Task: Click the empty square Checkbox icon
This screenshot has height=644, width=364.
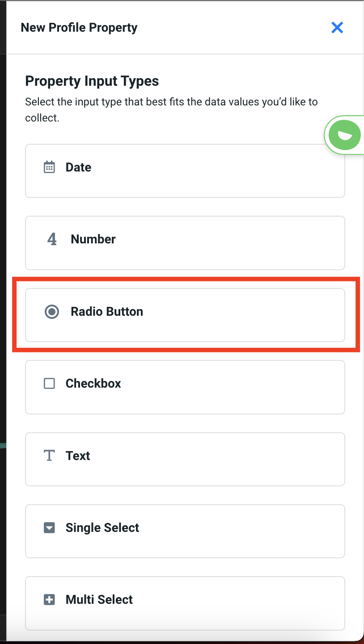Action: click(x=49, y=384)
